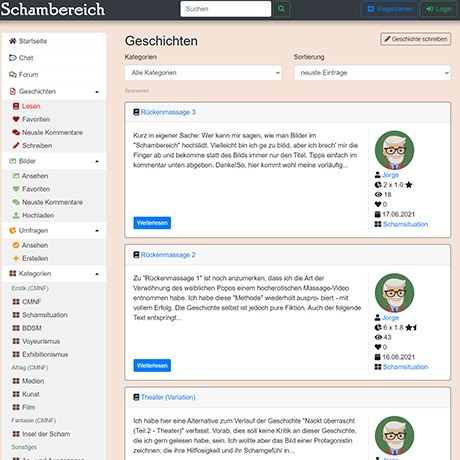Image resolution: width=460 pixels, height=460 pixels.
Task: Click Schamsituation tag on Rückenmassage 3
Action: pyautogui.click(x=405, y=224)
